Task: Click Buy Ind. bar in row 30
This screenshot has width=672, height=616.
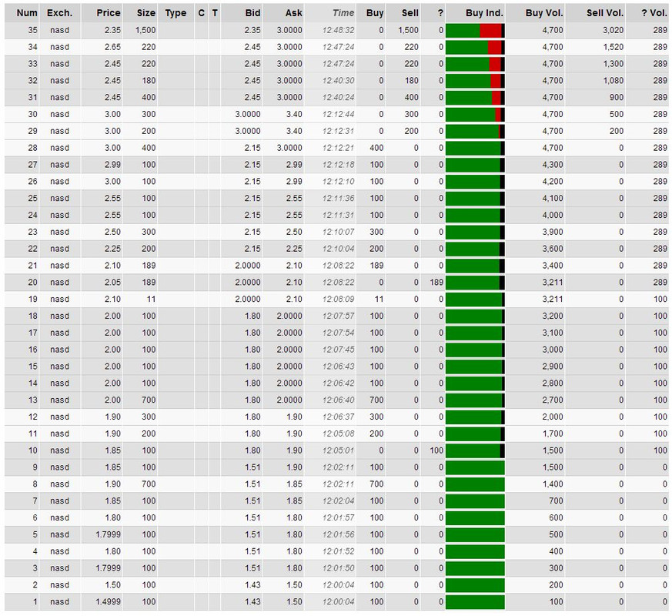Action: 475,115
